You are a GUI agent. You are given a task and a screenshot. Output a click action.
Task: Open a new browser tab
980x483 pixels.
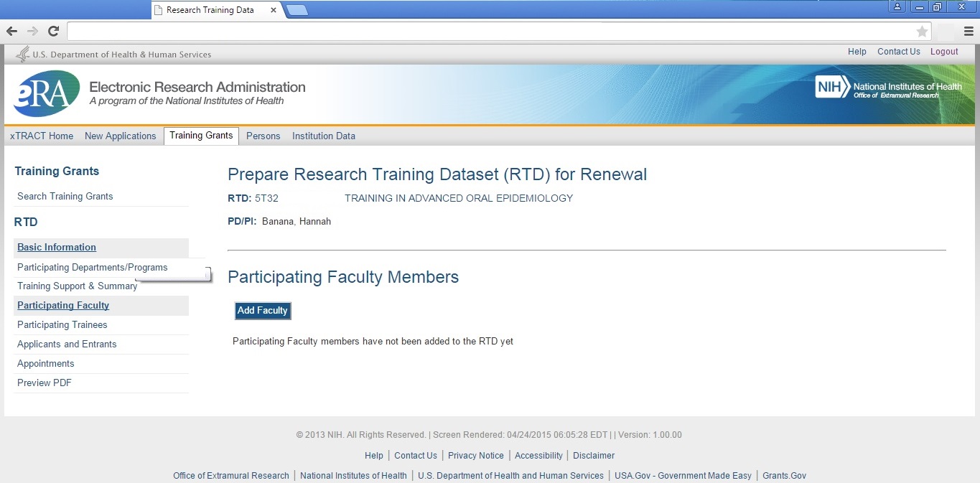pos(297,10)
